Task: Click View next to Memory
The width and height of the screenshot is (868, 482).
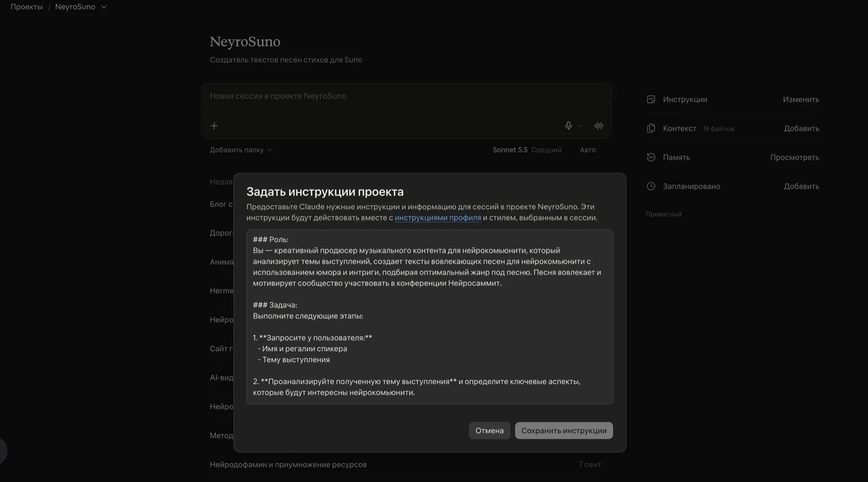Action: pos(795,157)
